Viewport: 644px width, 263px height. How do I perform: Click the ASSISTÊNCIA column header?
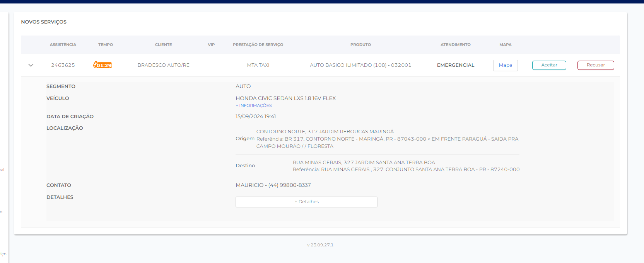[63, 45]
